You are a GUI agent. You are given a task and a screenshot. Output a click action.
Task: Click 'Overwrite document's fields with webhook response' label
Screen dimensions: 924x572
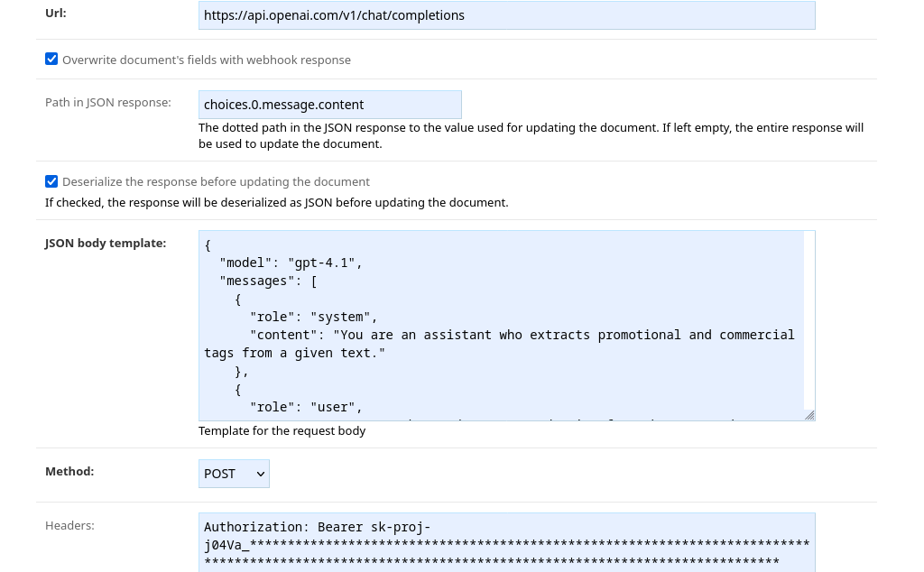[207, 60]
